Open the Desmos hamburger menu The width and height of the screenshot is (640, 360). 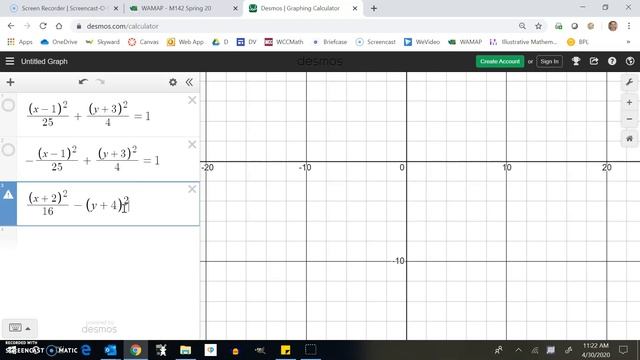(x=10, y=61)
